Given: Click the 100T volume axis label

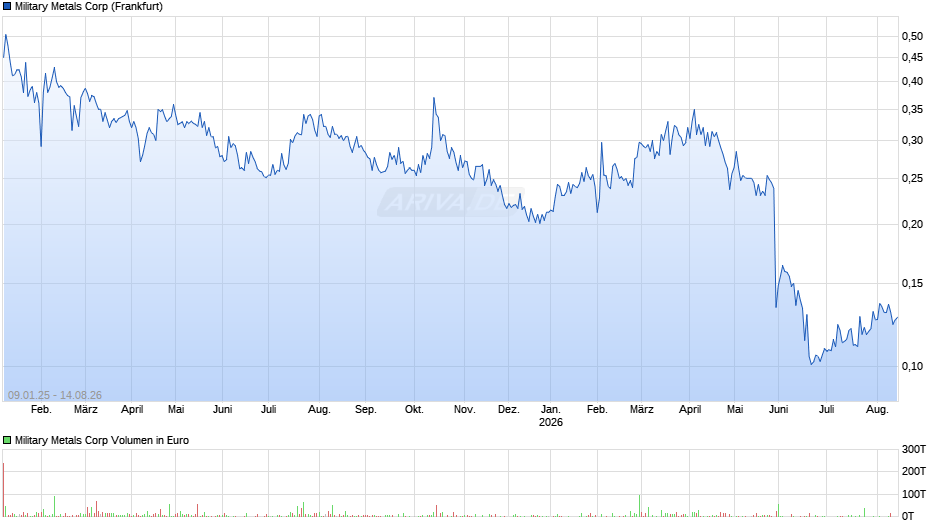Looking at the screenshot, I should click(x=914, y=494).
